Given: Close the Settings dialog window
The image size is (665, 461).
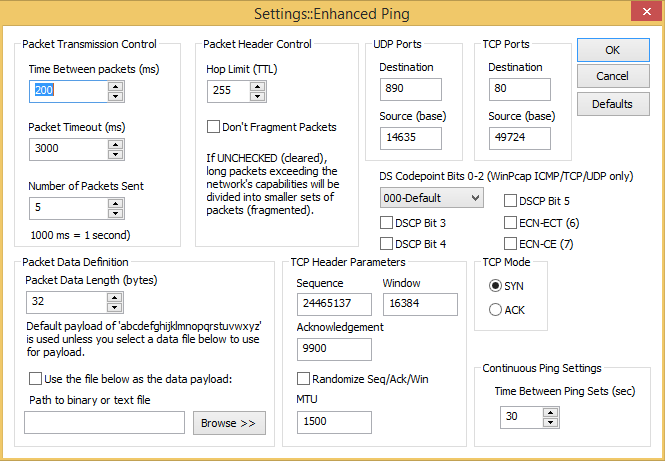Looking at the screenshot, I should (x=646, y=12).
